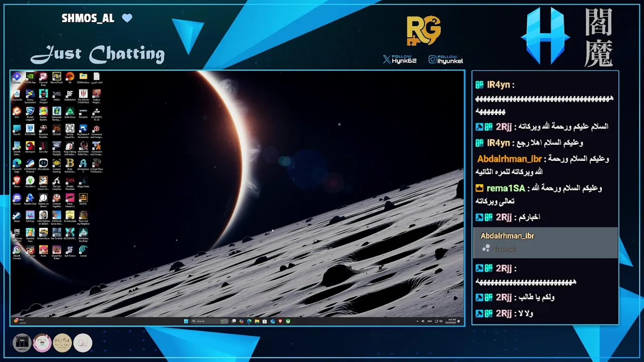644x362 pixels.
Task: Click the Abdalrhman_ibr highlighted chat message
Action: coord(545,242)
